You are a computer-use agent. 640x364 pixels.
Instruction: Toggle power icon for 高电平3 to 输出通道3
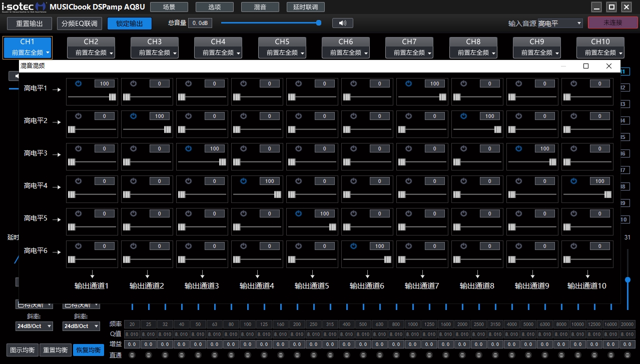[x=188, y=148]
